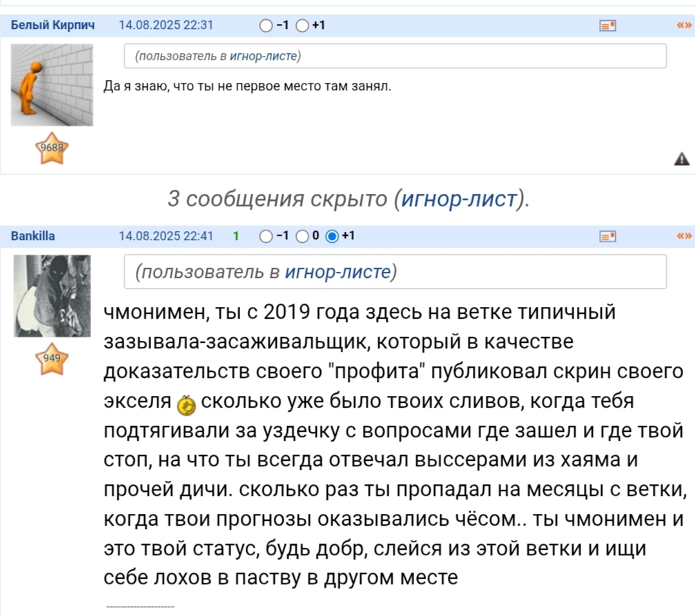Click the yellow smiley emoticon after 'экселя'

(186, 405)
